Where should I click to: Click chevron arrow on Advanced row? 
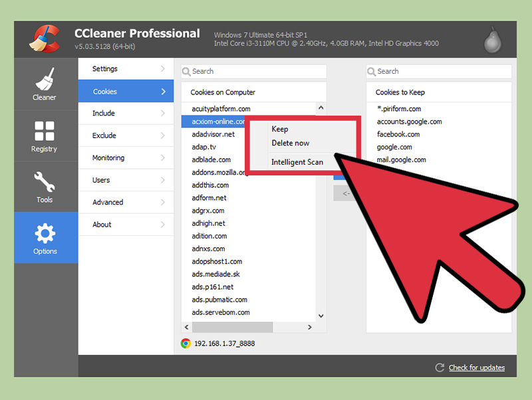(x=163, y=202)
